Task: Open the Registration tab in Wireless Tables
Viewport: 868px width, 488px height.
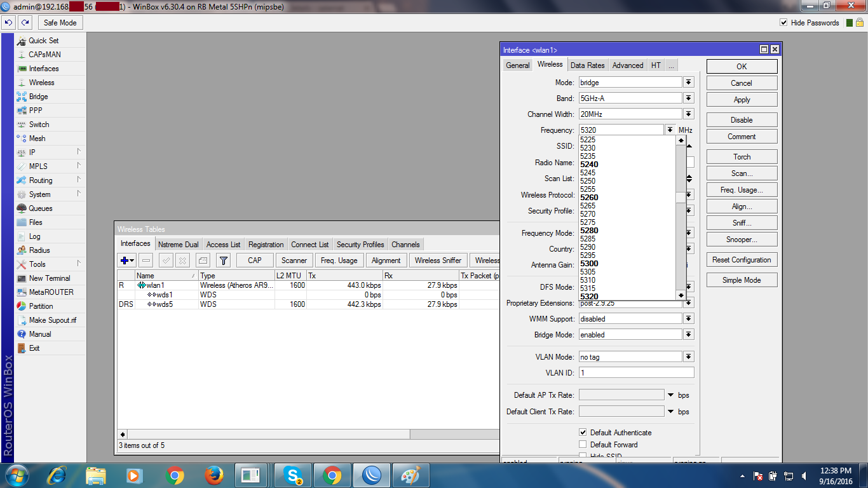Action: (x=266, y=244)
